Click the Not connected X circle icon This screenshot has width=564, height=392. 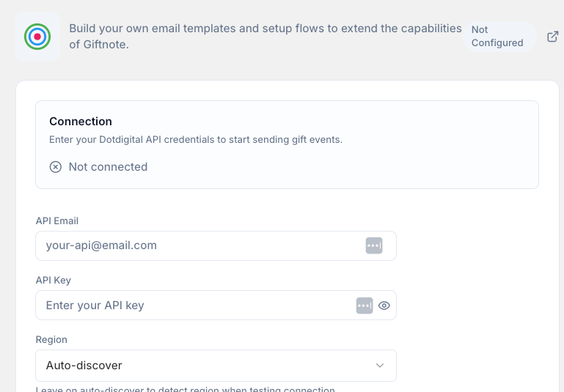point(56,167)
